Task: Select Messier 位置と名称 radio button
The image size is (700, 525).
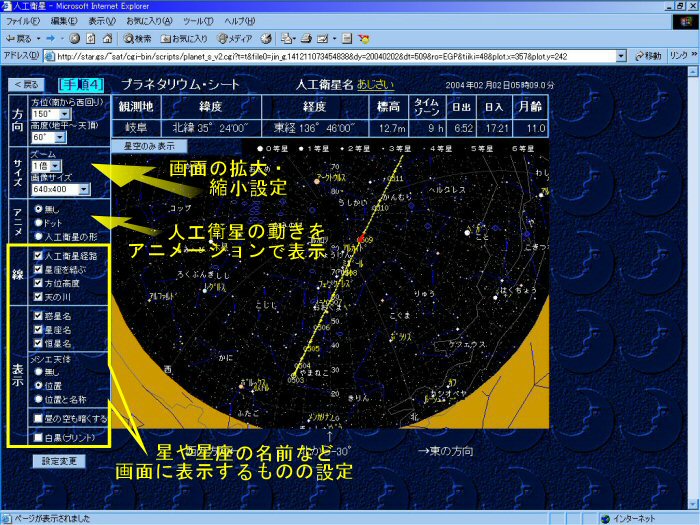Action: click(38, 400)
